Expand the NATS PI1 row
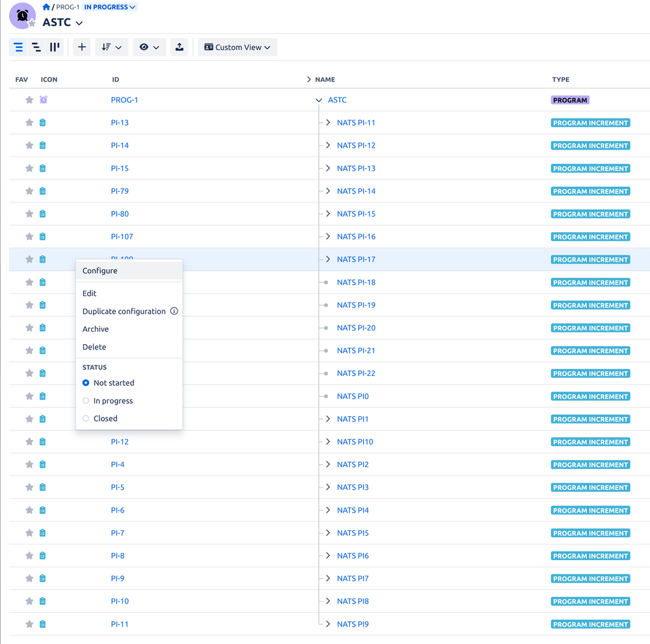 [x=328, y=419]
